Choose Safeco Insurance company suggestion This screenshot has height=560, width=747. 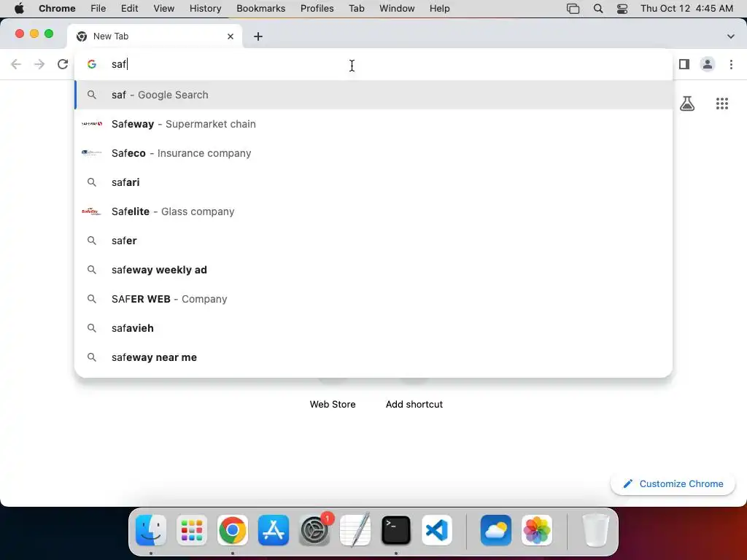373,153
